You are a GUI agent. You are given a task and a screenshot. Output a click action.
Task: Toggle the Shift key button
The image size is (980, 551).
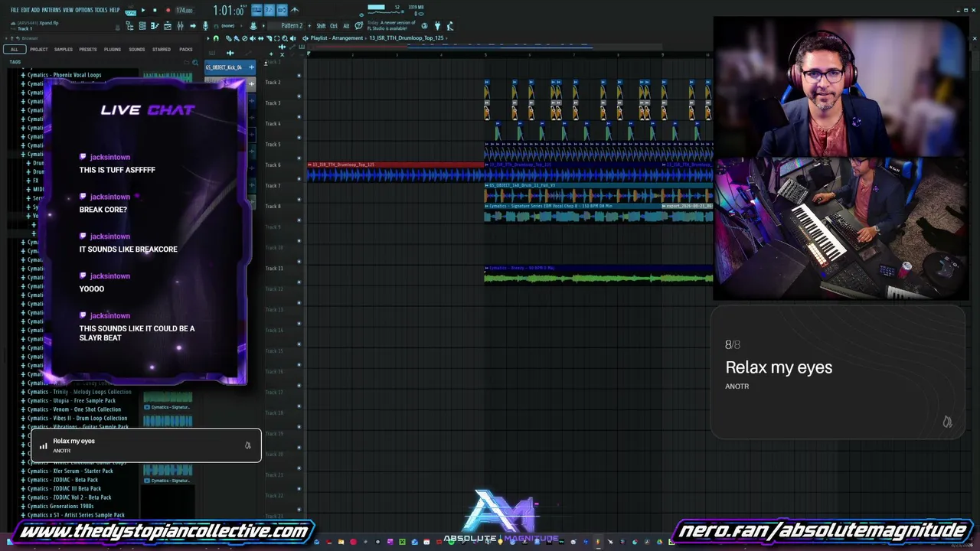[321, 26]
